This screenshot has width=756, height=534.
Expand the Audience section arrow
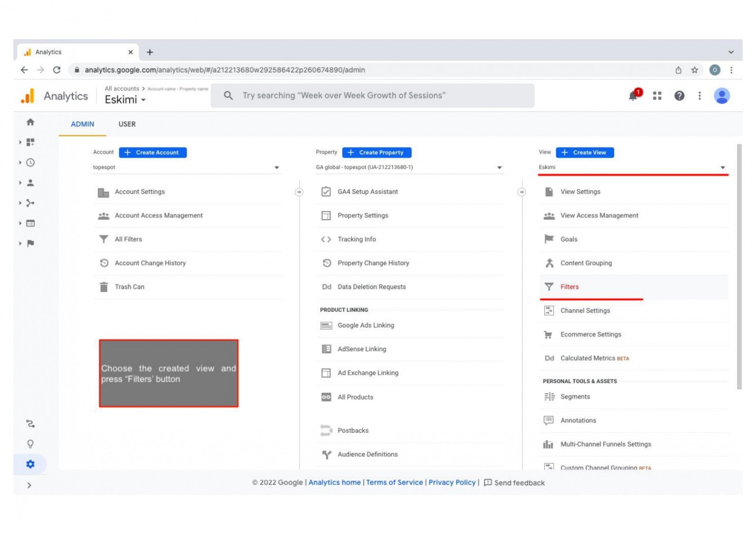pos(20,183)
